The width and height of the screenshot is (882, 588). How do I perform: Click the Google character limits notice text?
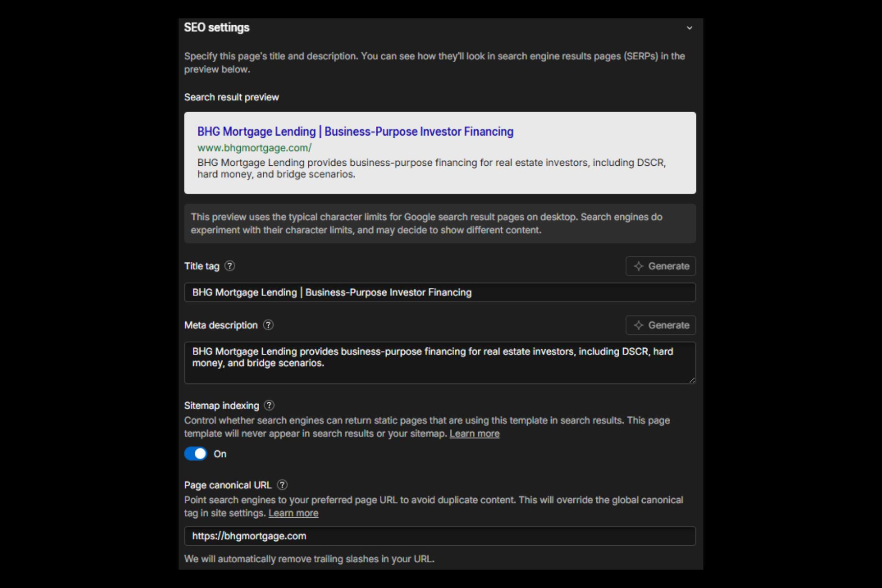coord(426,224)
